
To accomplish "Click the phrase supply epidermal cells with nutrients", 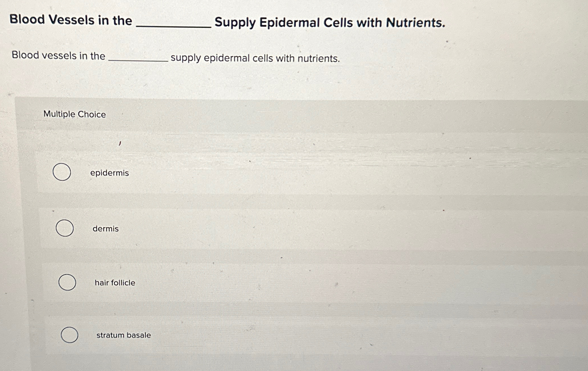I will click(x=255, y=59).
